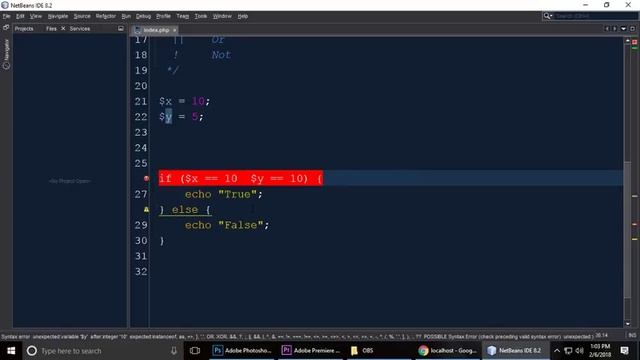Show the opened documents list dropdown
This screenshot has width=640, height=360.
[x=623, y=29]
